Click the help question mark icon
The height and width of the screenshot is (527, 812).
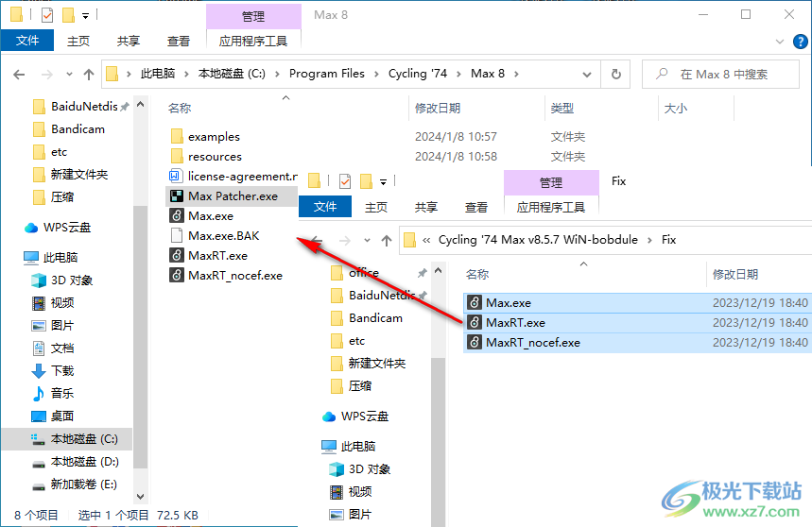click(799, 42)
